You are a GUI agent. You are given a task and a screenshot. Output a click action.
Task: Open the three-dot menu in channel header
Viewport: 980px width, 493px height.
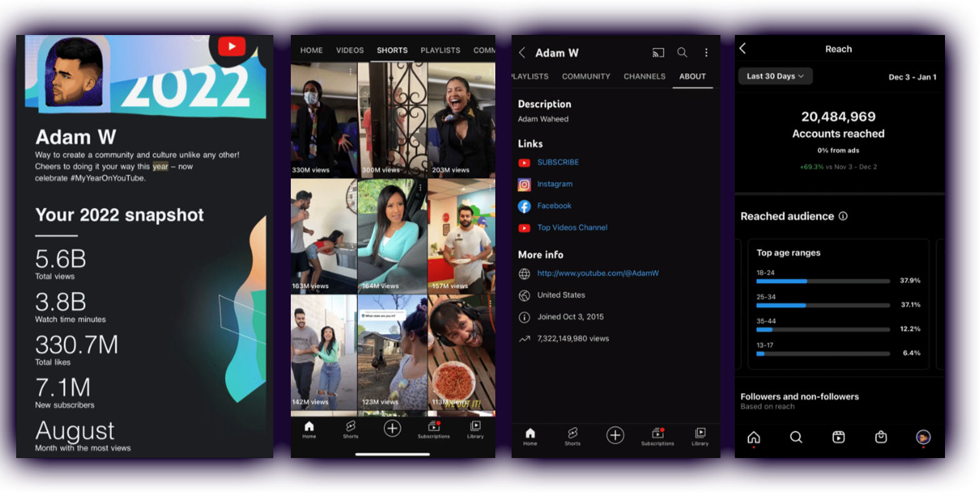706,52
